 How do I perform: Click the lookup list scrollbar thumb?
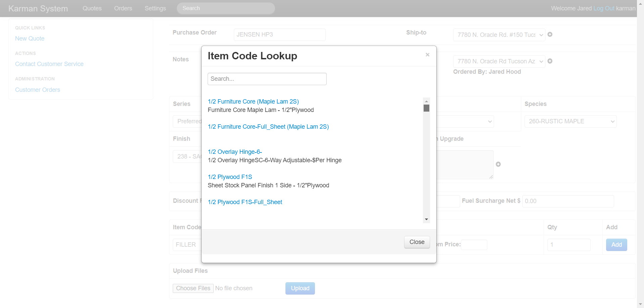point(426,108)
